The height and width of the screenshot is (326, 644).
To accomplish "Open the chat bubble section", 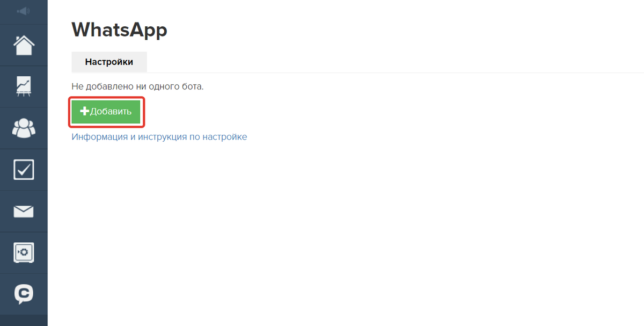I will tap(24, 294).
